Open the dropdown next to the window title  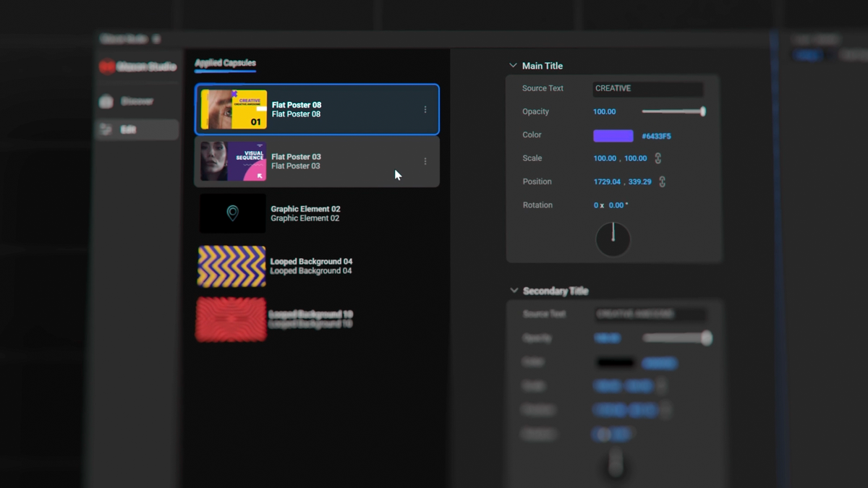pos(157,39)
